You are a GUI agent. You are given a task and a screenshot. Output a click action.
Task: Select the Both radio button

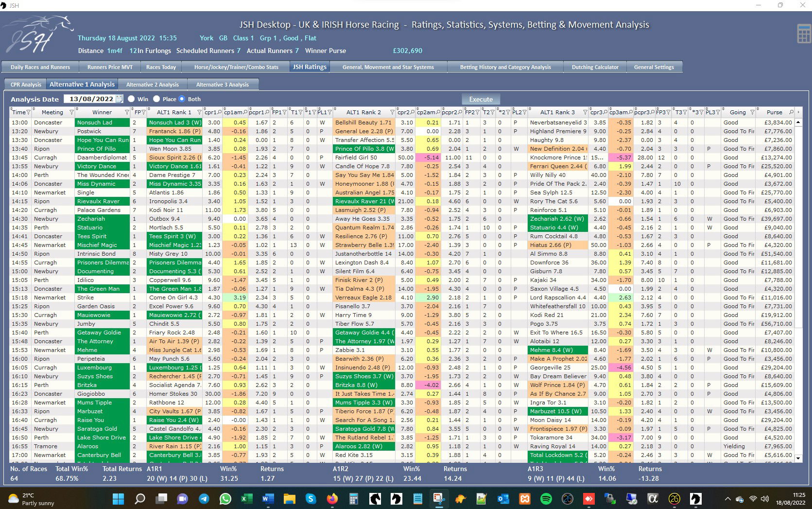pos(182,99)
